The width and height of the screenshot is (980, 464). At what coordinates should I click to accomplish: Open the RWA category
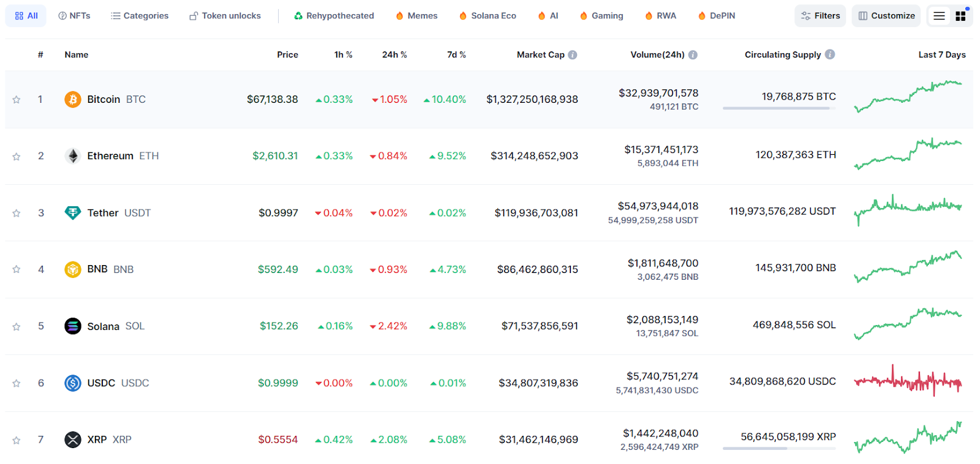(661, 16)
